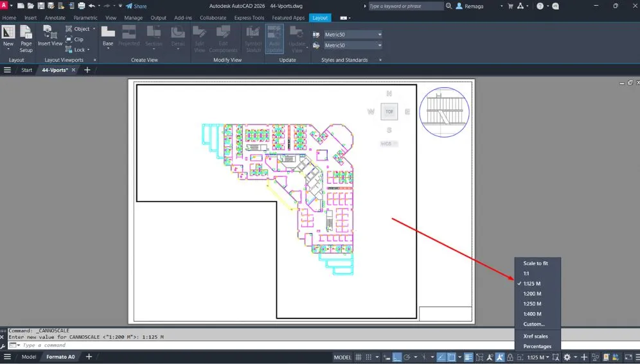
Task: Toggle snap mode in status bar
Action: [369, 357]
